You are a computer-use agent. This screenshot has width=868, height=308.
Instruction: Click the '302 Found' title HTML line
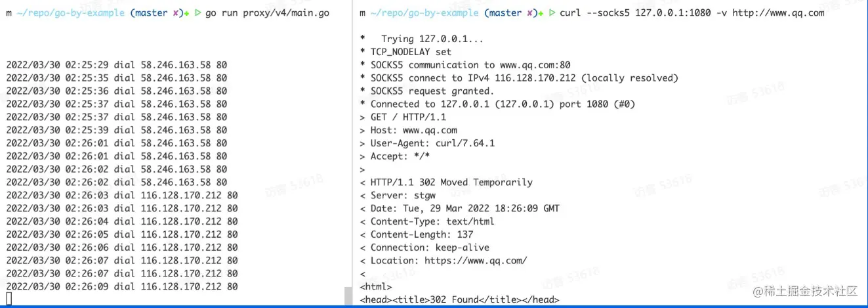[459, 299]
